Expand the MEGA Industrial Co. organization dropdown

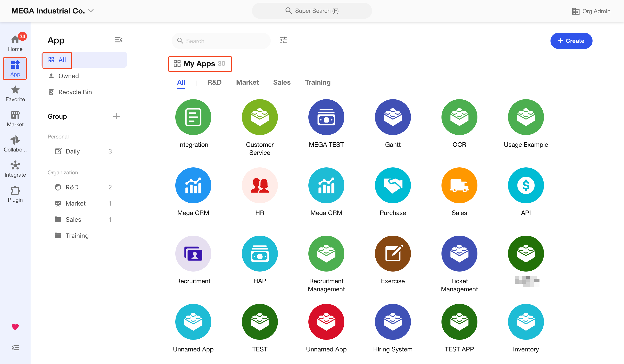tap(91, 11)
